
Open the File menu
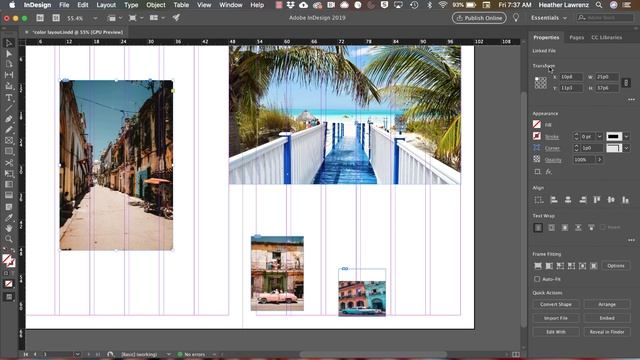(64, 5)
